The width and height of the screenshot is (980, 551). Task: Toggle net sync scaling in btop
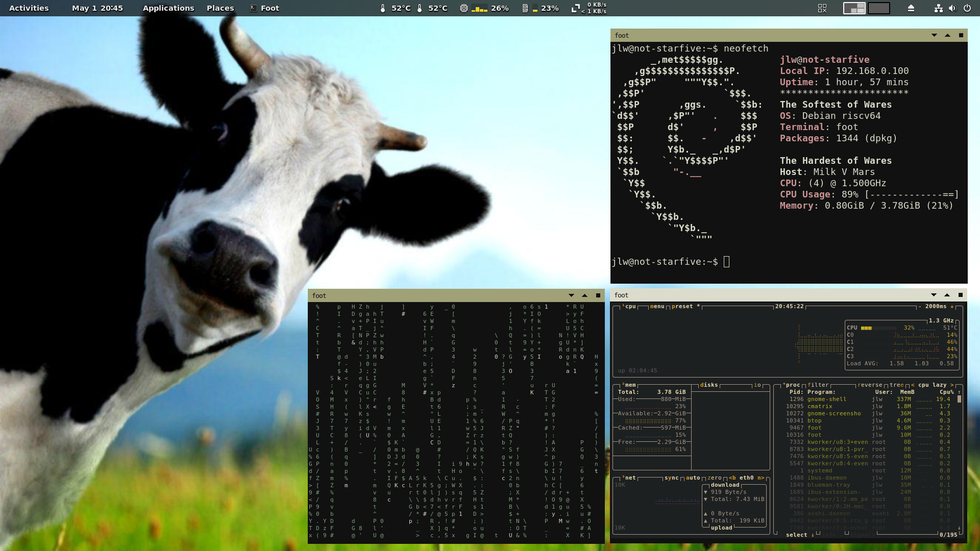[x=671, y=478]
